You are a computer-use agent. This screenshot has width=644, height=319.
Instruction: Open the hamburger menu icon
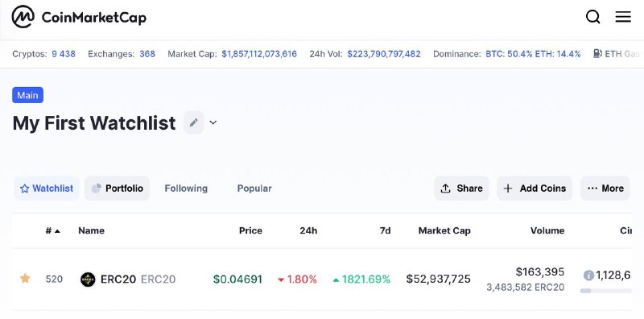(x=622, y=17)
